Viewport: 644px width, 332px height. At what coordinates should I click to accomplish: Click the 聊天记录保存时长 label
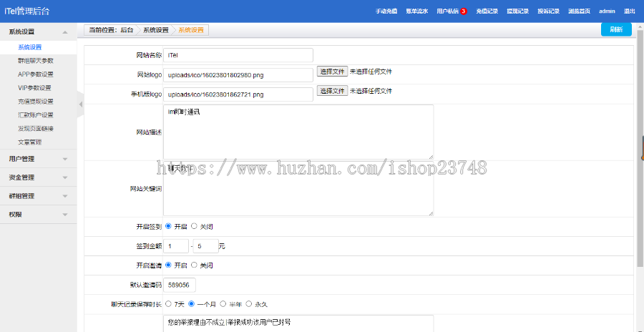click(x=137, y=305)
